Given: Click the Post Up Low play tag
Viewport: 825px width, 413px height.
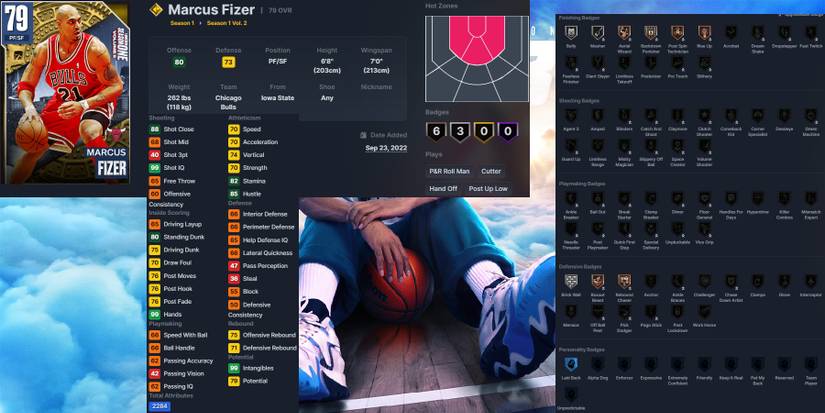Looking at the screenshot, I should (488, 188).
